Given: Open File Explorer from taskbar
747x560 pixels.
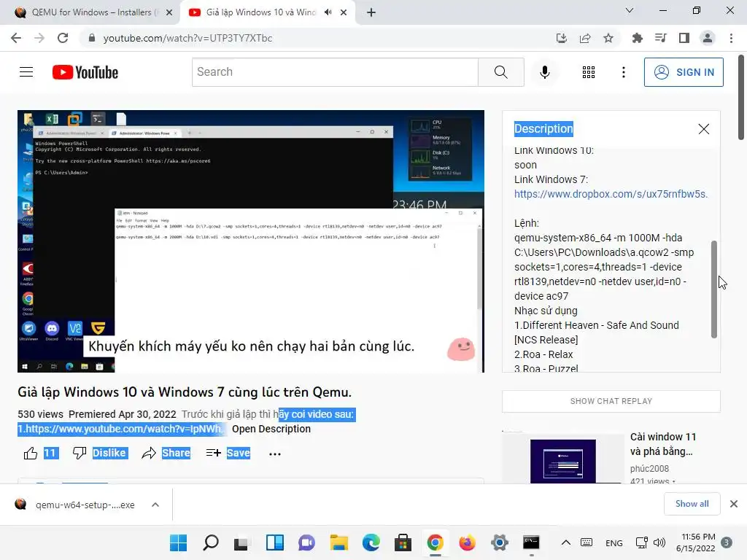Looking at the screenshot, I should (338, 542).
